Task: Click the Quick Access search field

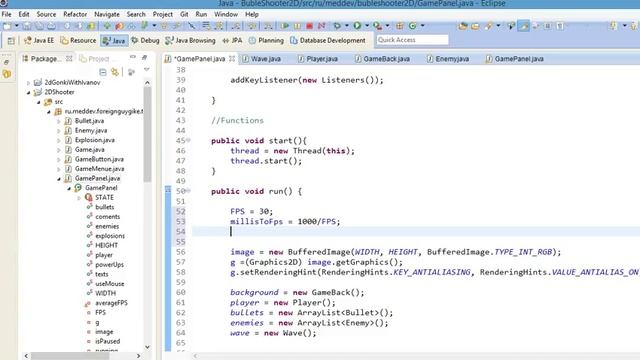Action: (412, 40)
